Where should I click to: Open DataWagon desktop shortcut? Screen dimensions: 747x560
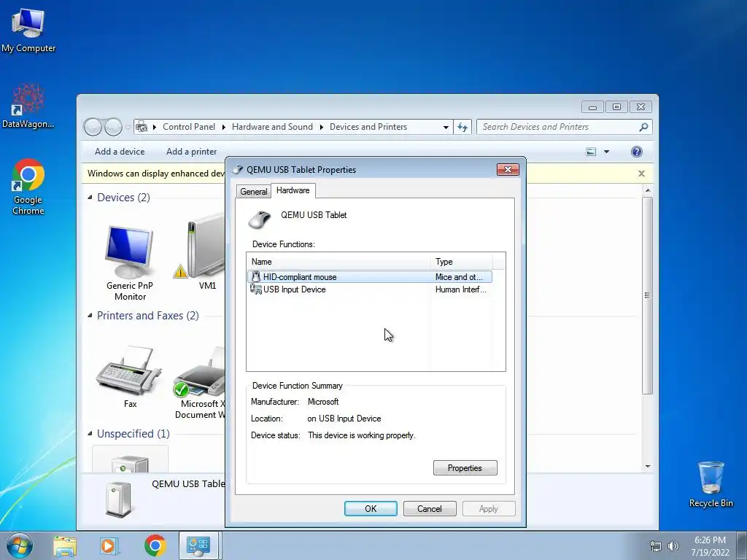[28, 106]
